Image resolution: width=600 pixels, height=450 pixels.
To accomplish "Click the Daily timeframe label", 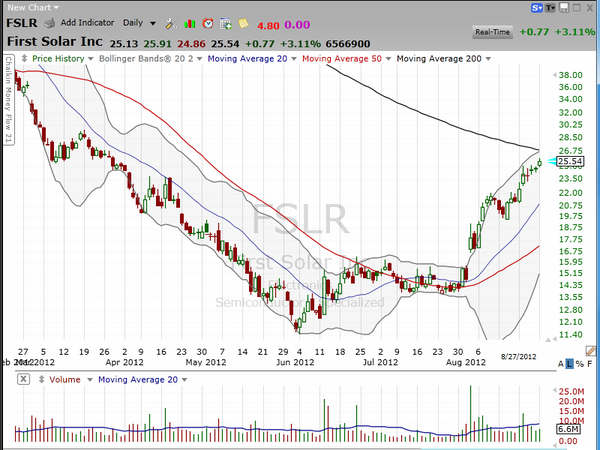I will tap(133, 23).
